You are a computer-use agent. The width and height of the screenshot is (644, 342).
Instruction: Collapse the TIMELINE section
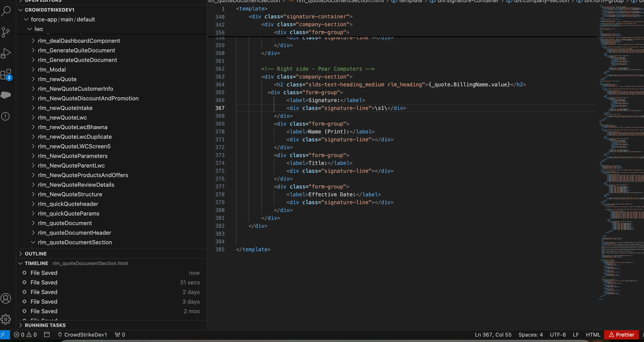pyautogui.click(x=36, y=263)
